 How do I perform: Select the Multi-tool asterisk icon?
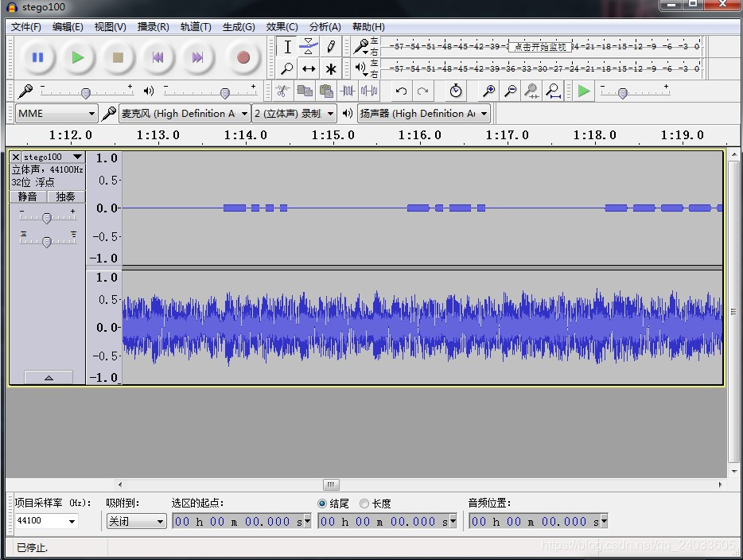[x=330, y=68]
